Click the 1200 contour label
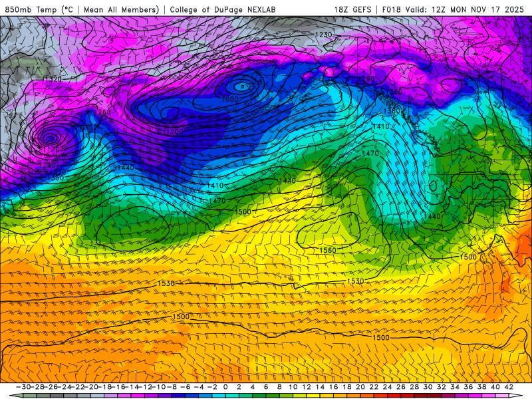 [x=174, y=131]
